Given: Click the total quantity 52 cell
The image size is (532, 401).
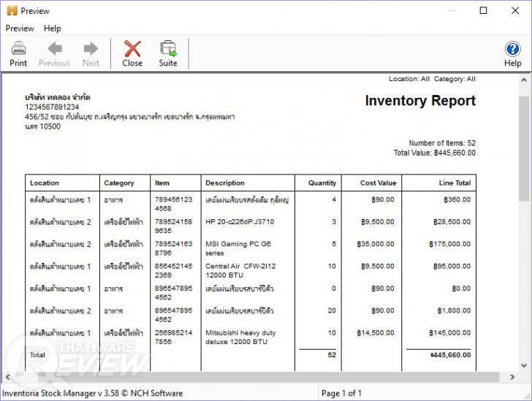Looking at the screenshot, I should tap(332, 355).
